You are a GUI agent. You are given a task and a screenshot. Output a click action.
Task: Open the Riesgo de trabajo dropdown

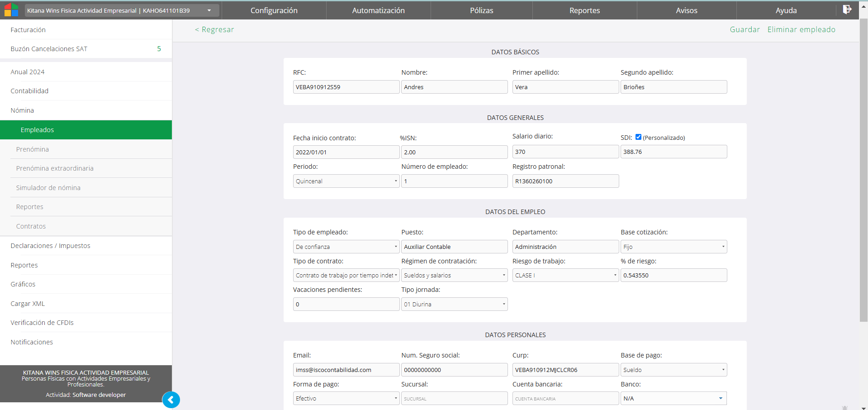point(565,275)
